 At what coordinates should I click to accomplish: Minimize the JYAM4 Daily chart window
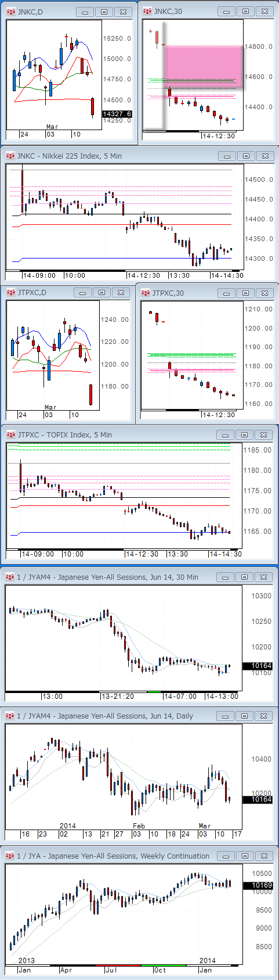click(x=226, y=716)
